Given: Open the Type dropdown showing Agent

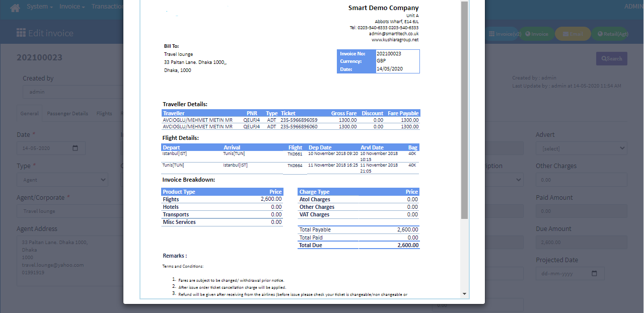Looking at the screenshot, I should pos(62,179).
